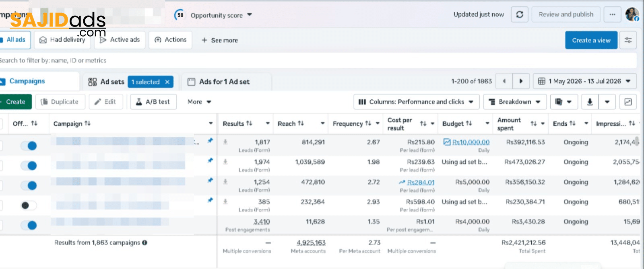This screenshot has height=269, width=644.
Task: Click the green Create button
Action: (15, 102)
